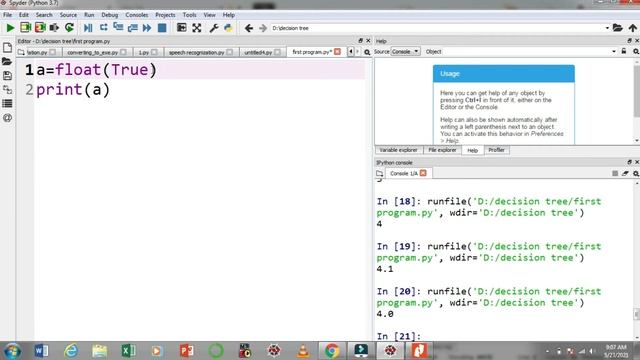Run current cell and advance

point(40,28)
